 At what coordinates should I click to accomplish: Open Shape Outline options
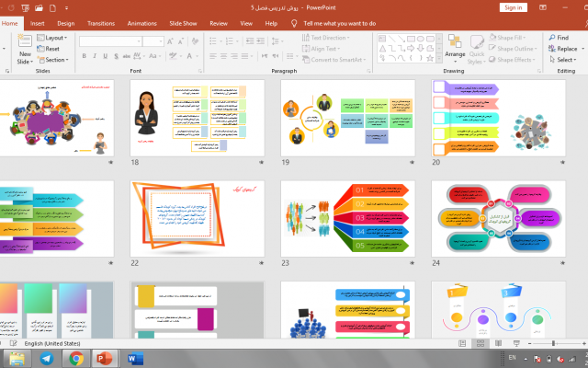tap(513, 49)
